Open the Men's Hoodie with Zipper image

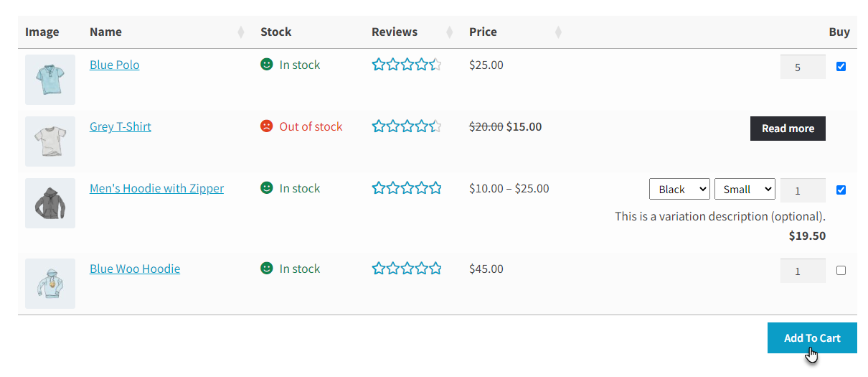point(50,203)
